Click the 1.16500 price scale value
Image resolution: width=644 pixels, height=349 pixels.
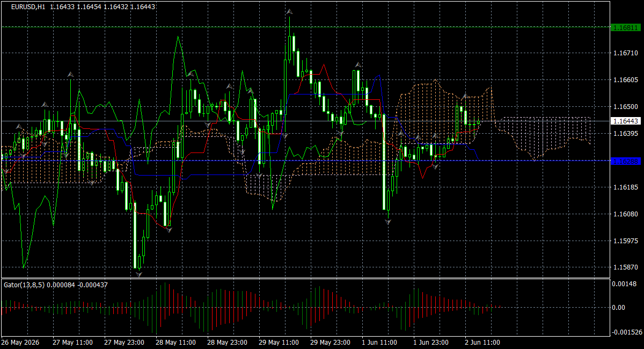click(x=626, y=107)
